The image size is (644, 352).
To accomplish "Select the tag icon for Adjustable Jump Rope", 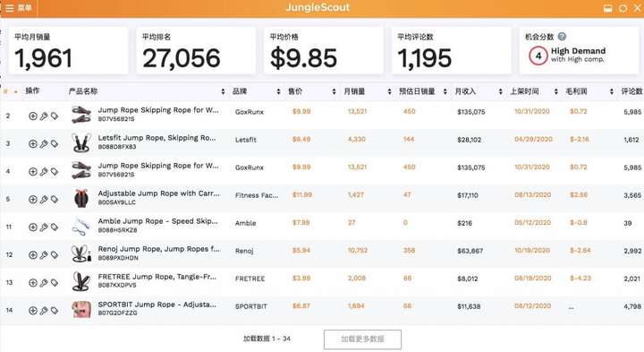I will (x=55, y=200).
